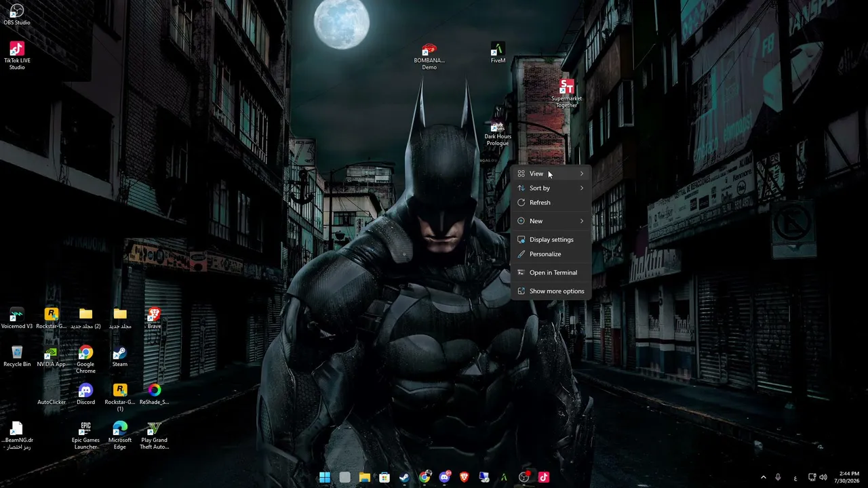868x488 pixels.
Task: Expand the New submenu in the context menu
Action: pos(551,221)
